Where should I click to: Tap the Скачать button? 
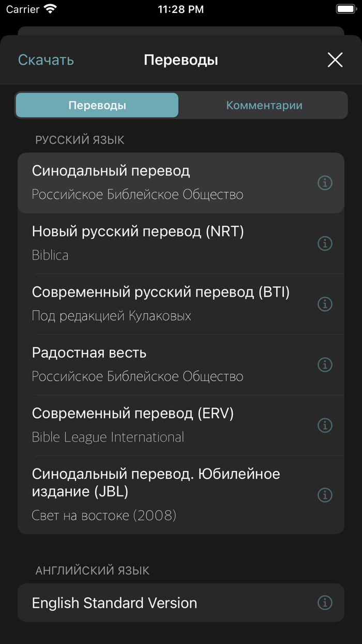point(46,60)
